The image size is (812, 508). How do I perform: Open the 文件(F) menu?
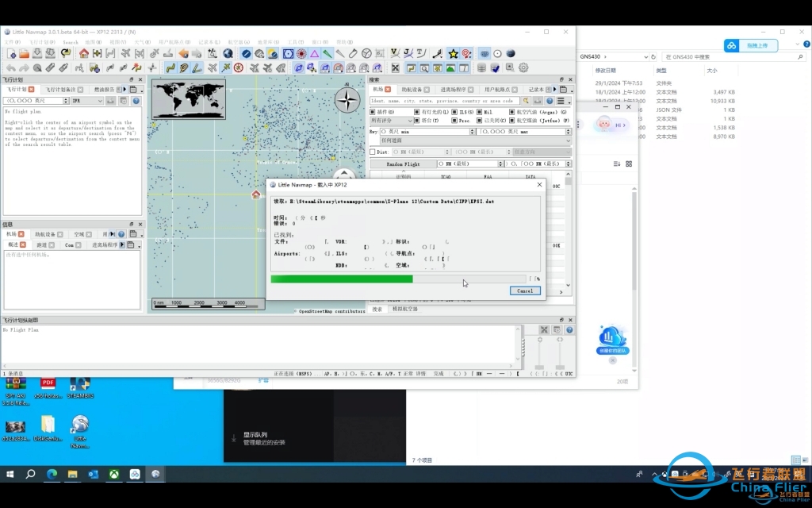tap(13, 42)
